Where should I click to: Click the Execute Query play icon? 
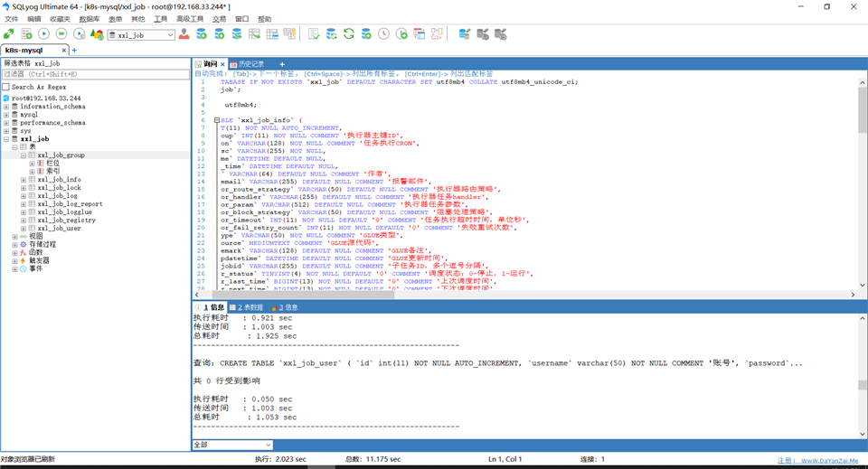coord(43,34)
